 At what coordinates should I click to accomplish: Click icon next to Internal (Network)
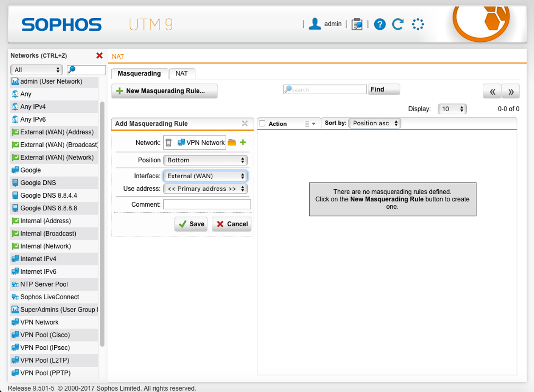pyautogui.click(x=15, y=246)
